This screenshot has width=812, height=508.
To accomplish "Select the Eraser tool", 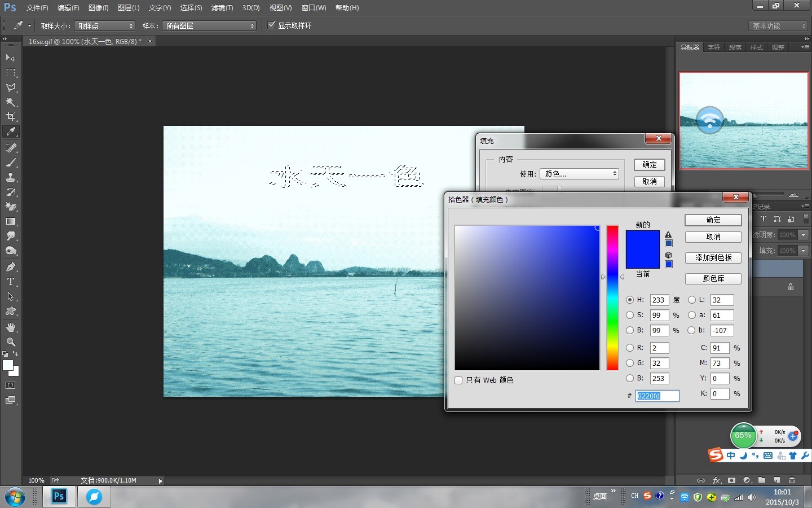I will 11,207.
